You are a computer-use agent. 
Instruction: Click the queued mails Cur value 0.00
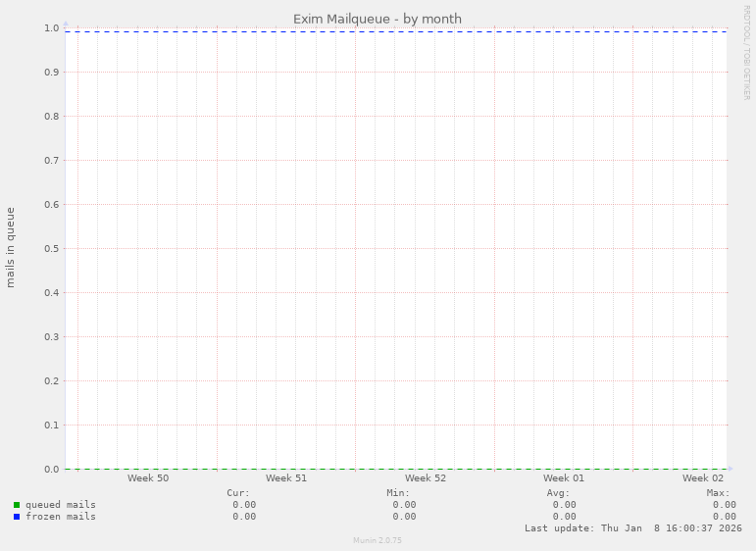[244, 505]
